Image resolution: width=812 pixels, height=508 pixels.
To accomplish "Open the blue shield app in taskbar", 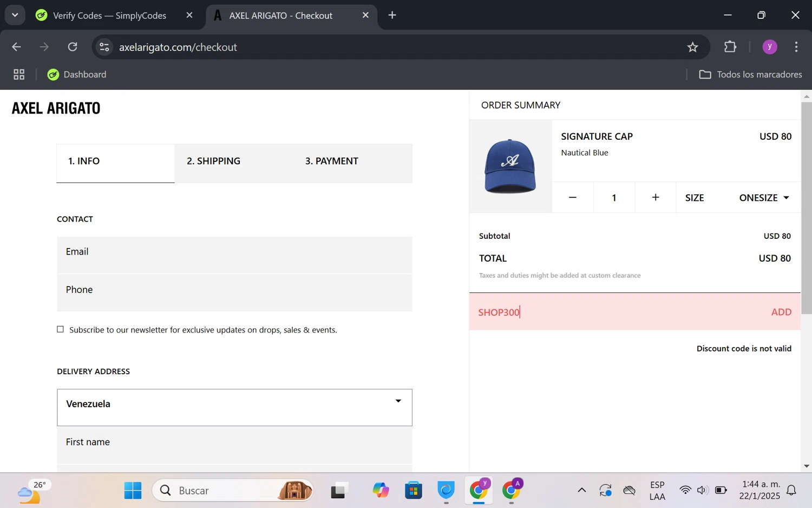I will coord(446,491).
